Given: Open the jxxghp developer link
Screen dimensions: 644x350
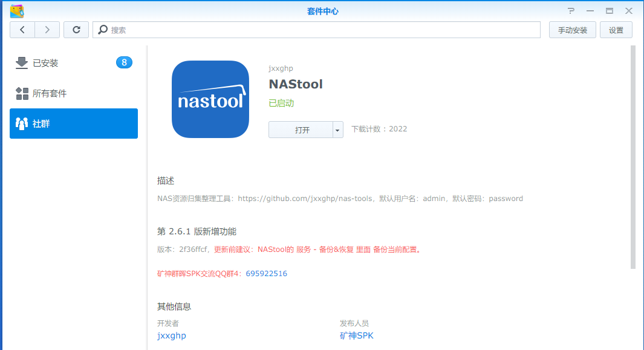Looking at the screenshot, I should click(172, 335).
